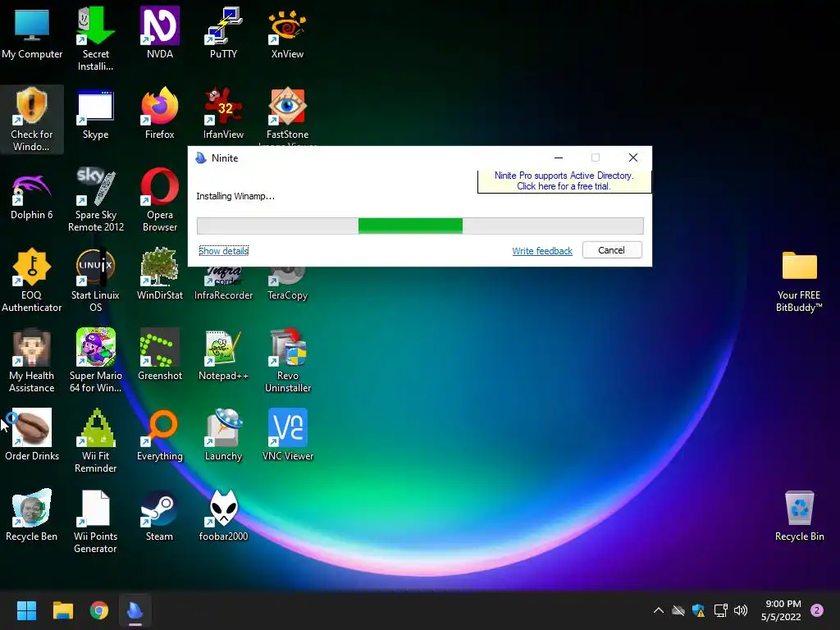
Task: Launch Steam desktop shortcut
Action: (x=160, y=515)
